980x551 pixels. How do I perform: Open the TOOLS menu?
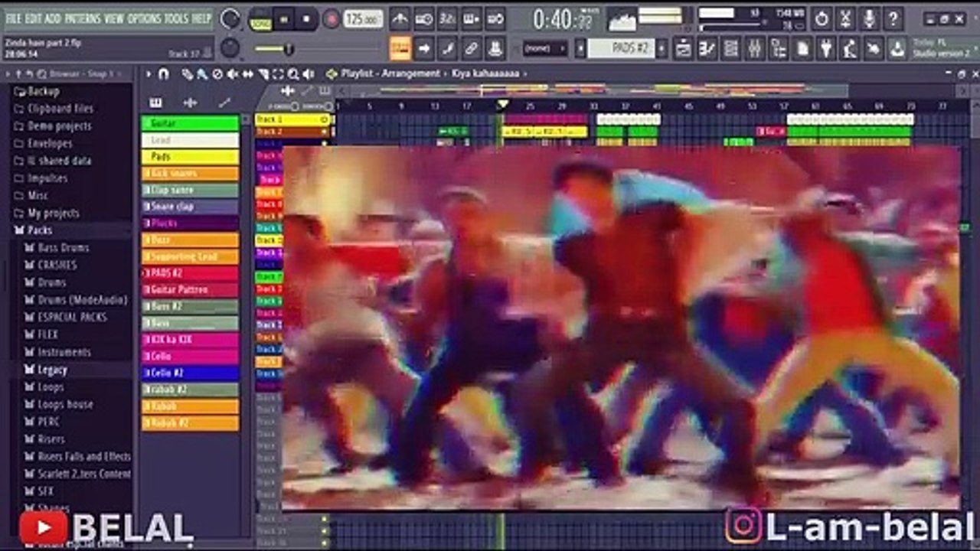[176, 18]
